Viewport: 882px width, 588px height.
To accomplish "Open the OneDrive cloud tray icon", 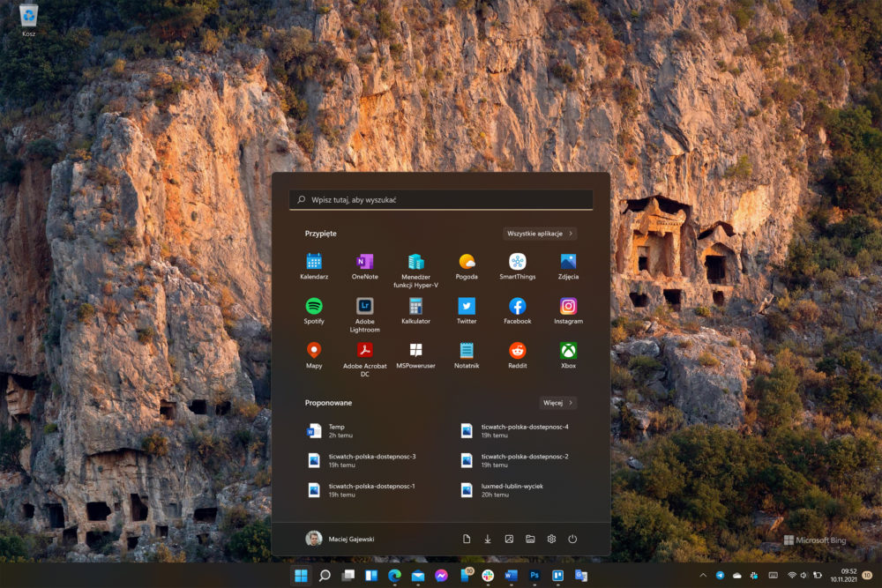I will 736,575.
